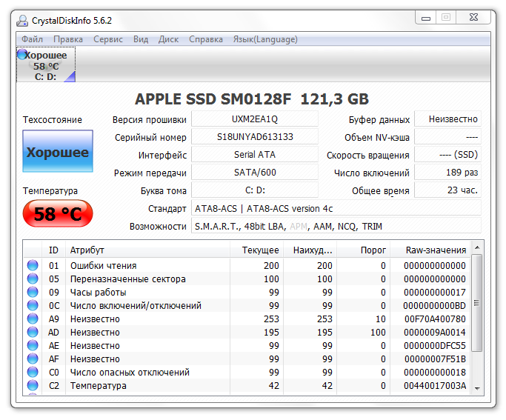This screenshot has height=420, width=506.
Task: Click the SATA/600 transfer mode field
Action: pos(255,173)
